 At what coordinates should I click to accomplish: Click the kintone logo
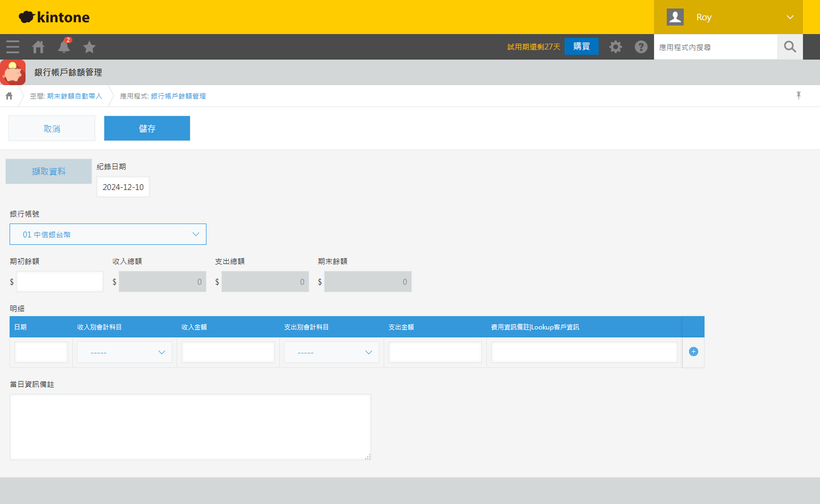coord(54,17)
